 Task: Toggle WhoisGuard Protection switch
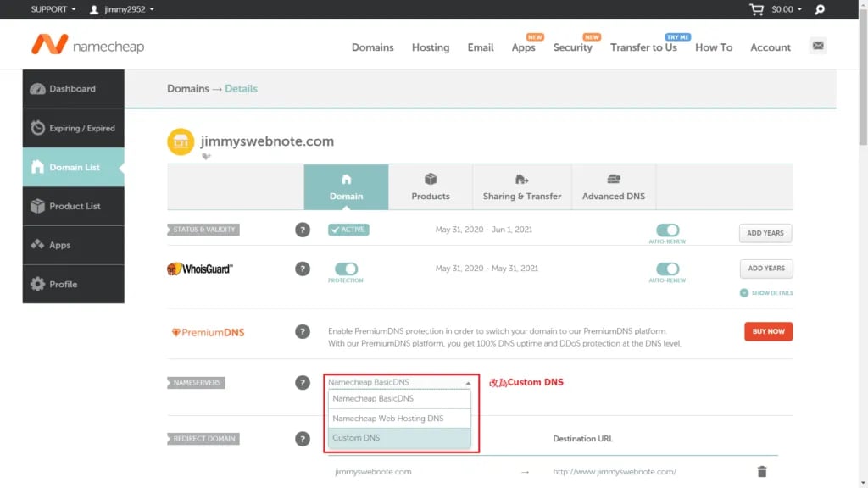[346, 269]
